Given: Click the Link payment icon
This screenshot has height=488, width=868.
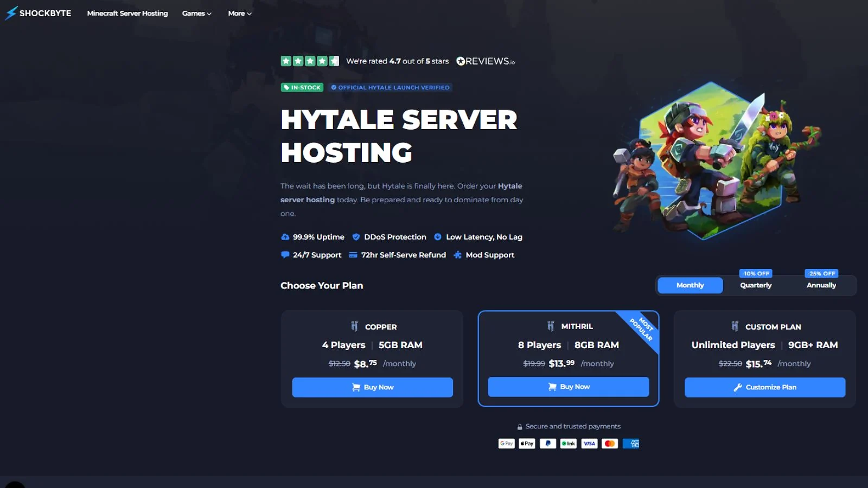Looking at the screenshot, I should point(569,444).
